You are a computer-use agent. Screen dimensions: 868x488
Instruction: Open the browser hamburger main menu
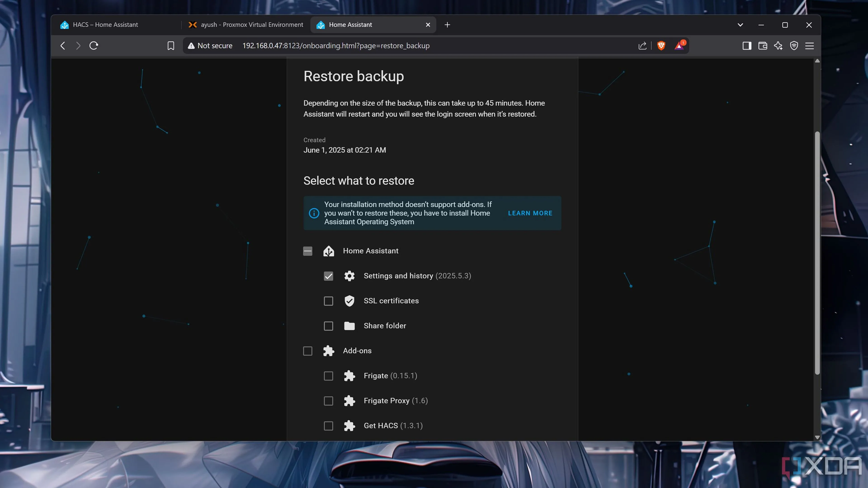pos(809,45)
